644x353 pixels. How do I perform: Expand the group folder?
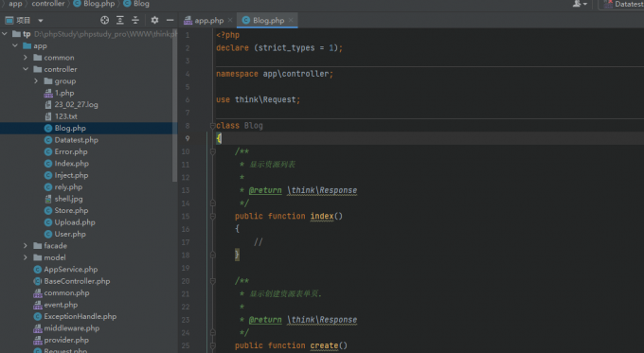36,81
